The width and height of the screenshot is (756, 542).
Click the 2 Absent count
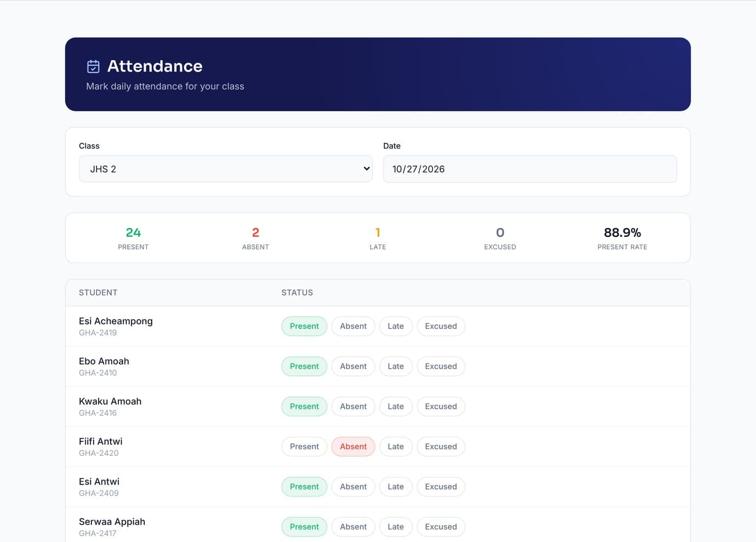(x=255, y=232)
